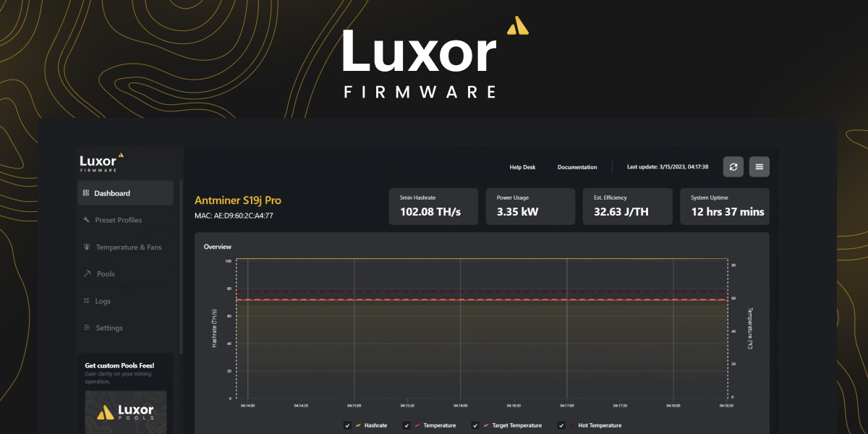Click the orange Hashrate line color swatch
868x434 pixels.
[x=358, y=425]
